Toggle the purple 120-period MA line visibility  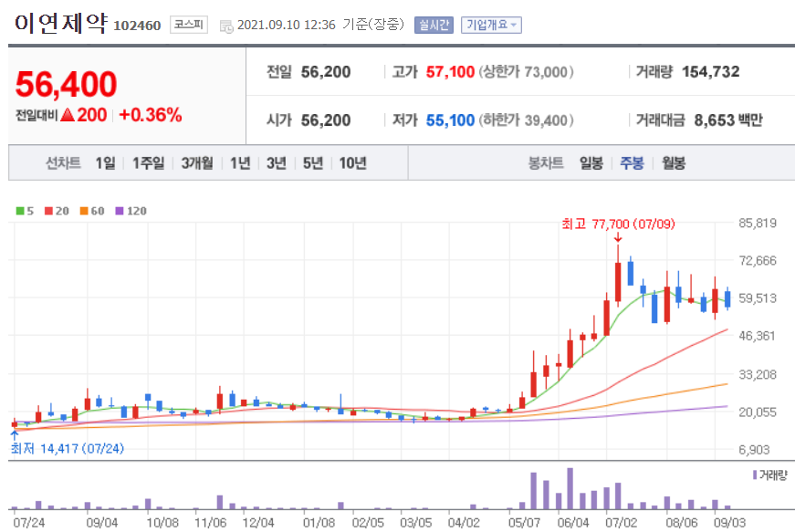(x=118, y=211)
